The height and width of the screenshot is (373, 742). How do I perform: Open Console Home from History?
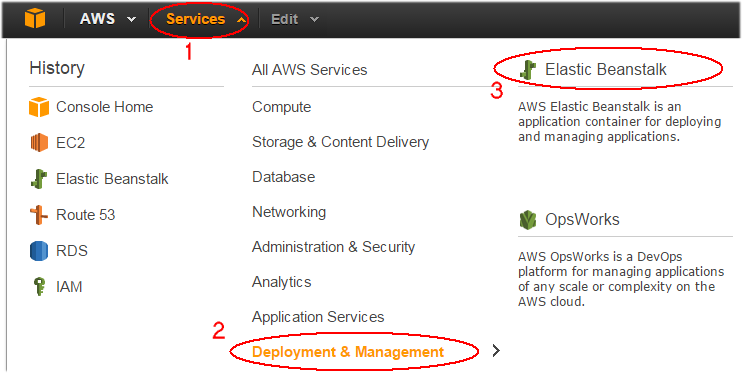[x=105, y=107]
